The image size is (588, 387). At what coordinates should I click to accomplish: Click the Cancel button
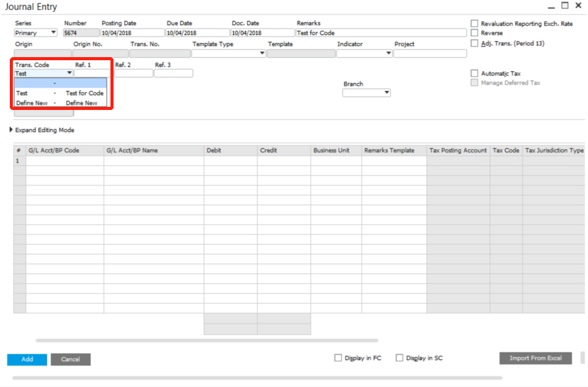point(71,359)
